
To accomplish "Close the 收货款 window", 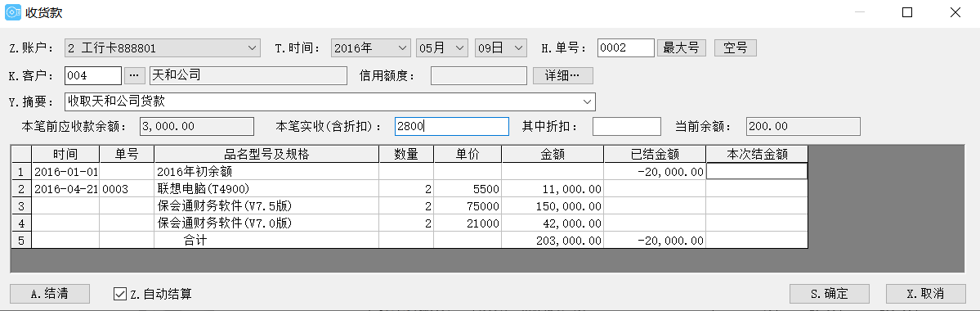I will [955, 12].
